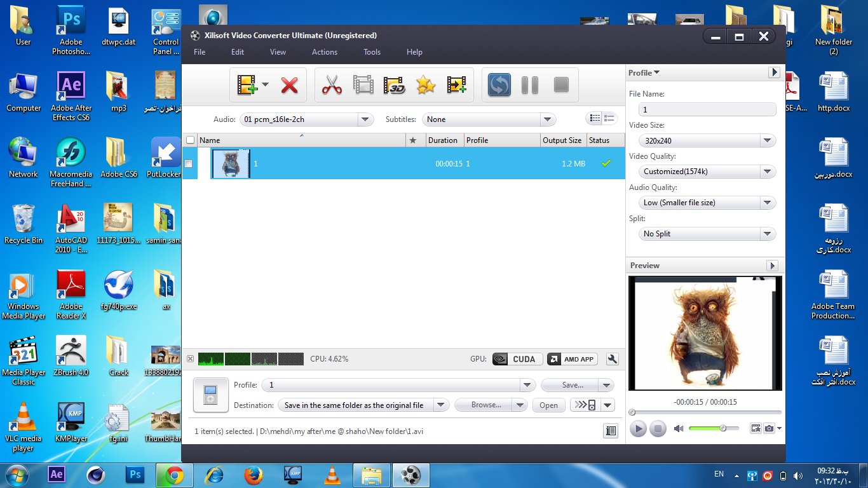Open the View menu
868x488 pixels.
click(x=278, y=52)
